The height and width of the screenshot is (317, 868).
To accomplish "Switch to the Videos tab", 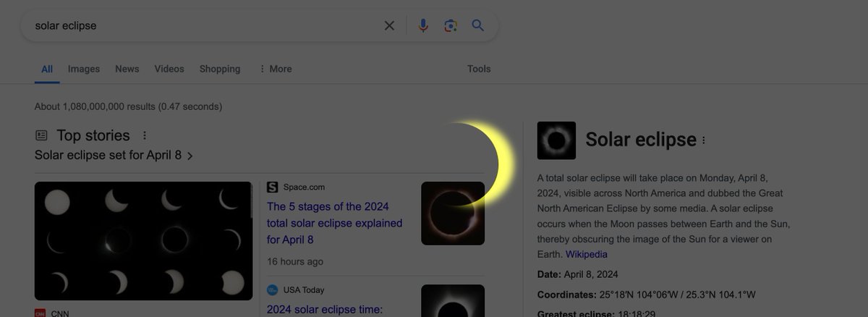I will (169, 69).
